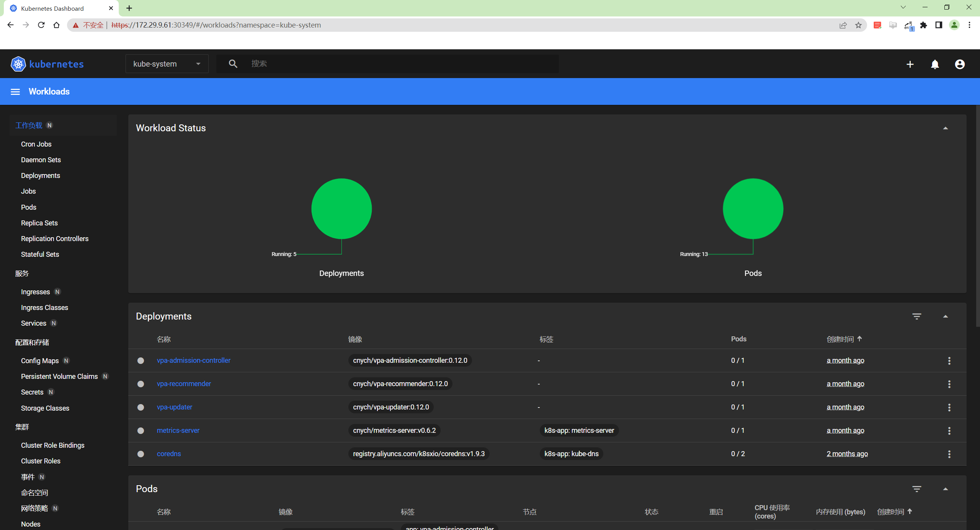Select Persistent Volume Claims in sidebar
Screen dimensions: 980x530
click(59, 377)
